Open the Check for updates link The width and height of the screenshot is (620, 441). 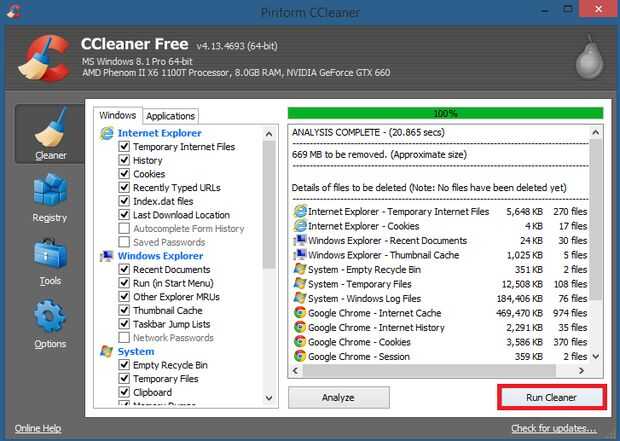[554, 428]
